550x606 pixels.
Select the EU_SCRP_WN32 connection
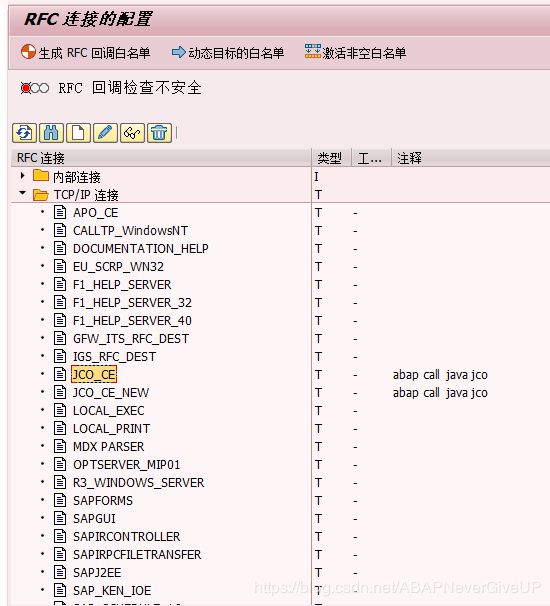coord(118,267)
